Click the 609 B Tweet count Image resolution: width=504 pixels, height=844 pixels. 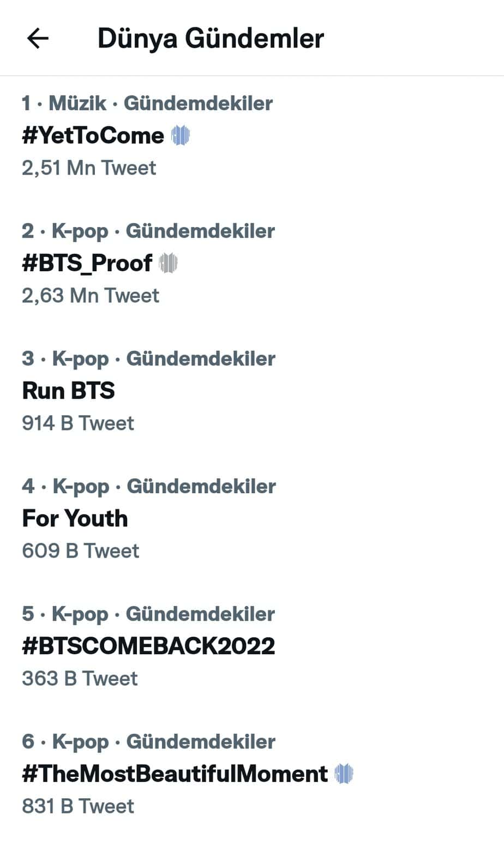81,550
